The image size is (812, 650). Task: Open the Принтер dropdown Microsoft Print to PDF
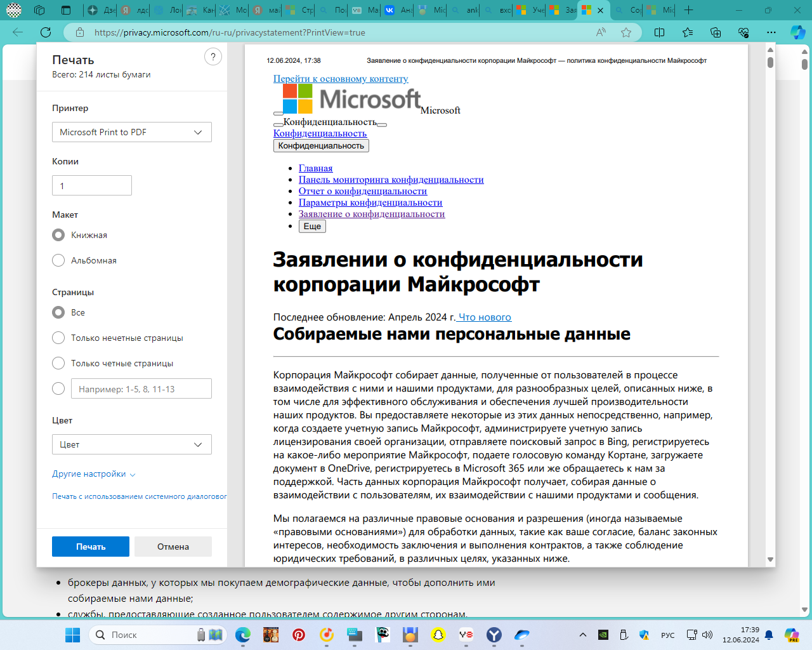132,132
